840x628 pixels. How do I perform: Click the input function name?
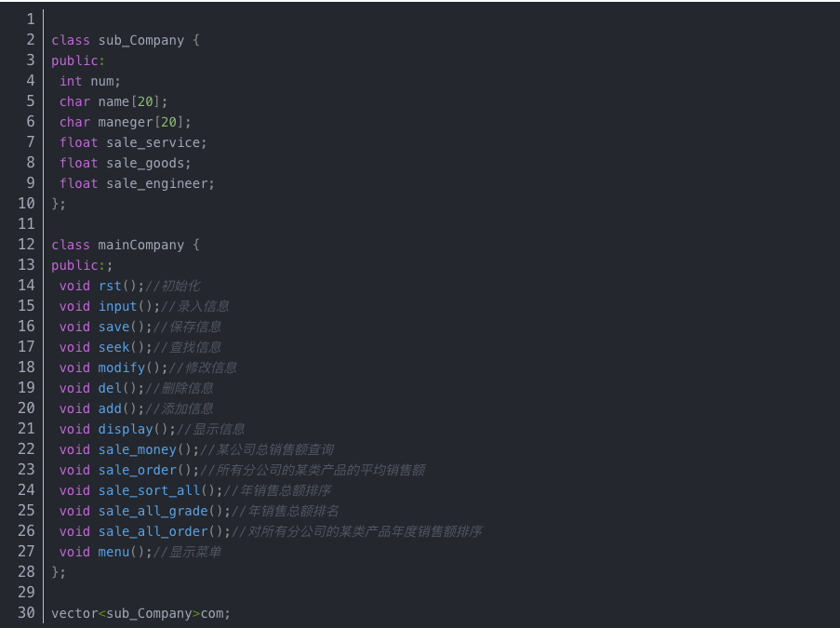(117, 306)
